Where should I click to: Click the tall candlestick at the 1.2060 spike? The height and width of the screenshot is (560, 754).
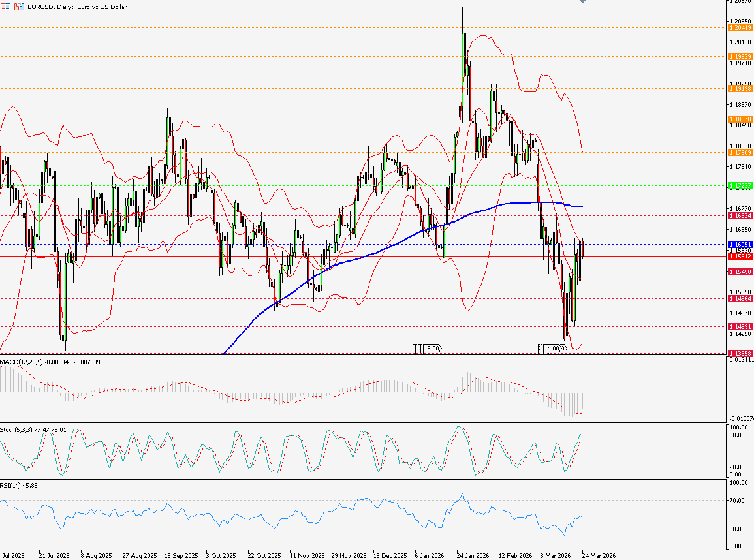tap(462, 39)
